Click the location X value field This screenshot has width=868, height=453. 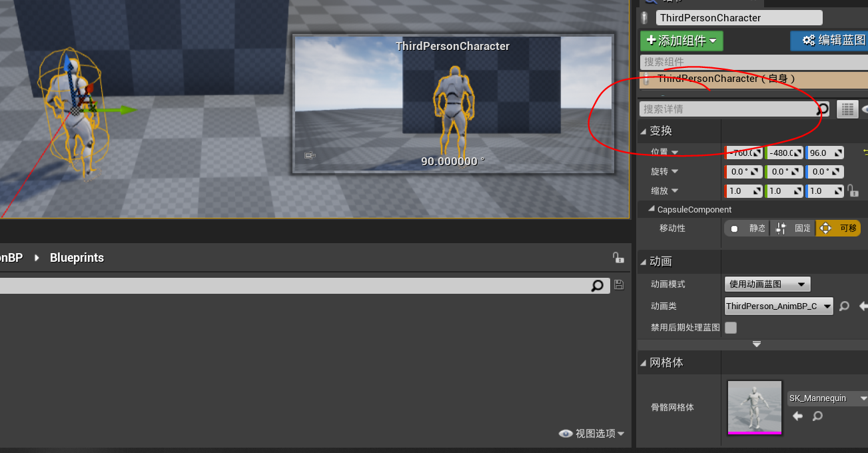coord(743,153)
